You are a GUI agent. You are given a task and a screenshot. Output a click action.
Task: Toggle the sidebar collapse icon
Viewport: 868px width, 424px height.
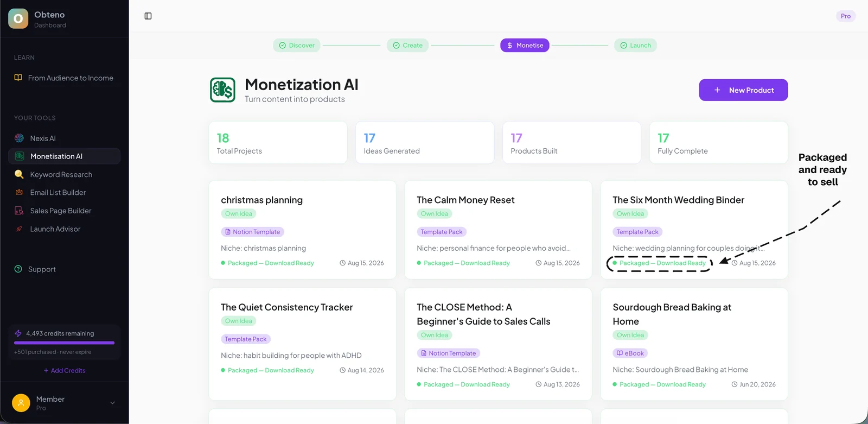click(x=148, y=16)
